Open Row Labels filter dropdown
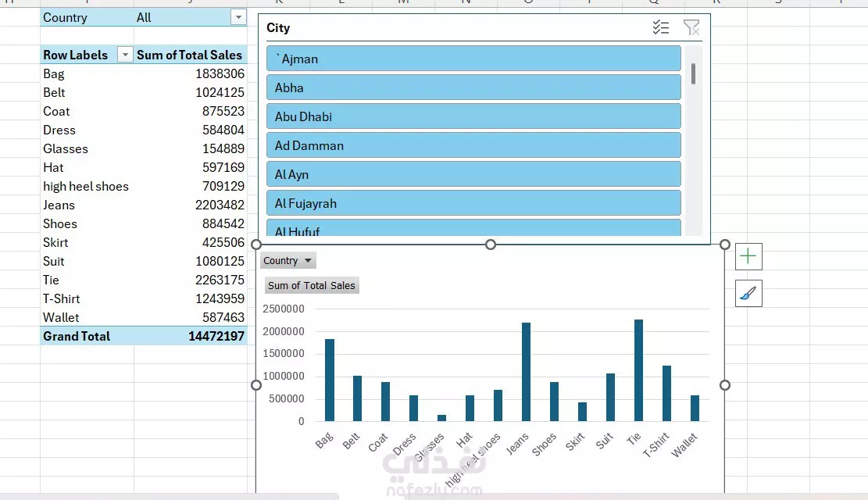The image size is (868, 500). (125, 55)
